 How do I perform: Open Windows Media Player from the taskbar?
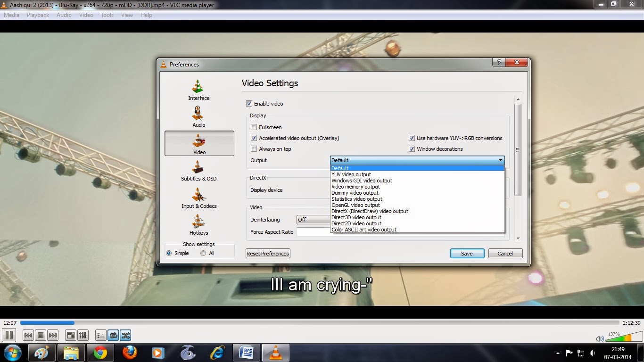158,353
